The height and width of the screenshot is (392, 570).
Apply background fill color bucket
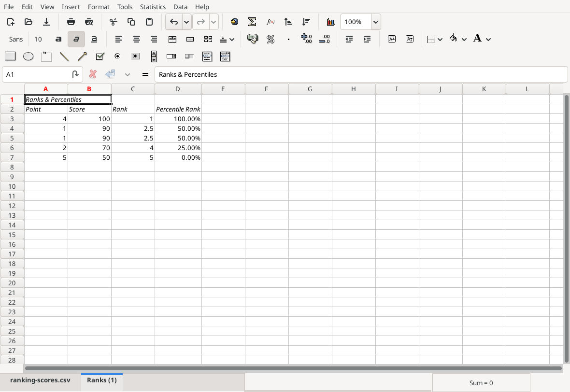click(x=453, y=38)
